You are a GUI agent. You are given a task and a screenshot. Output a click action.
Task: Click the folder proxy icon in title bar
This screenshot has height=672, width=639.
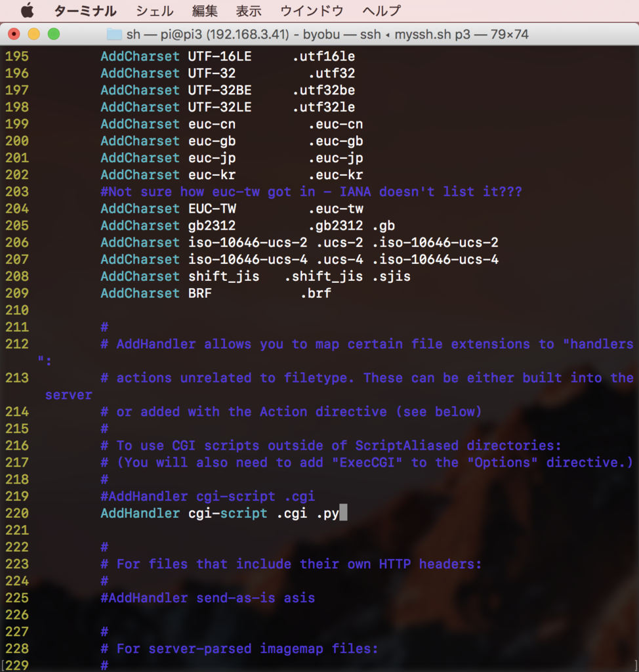tap(114, 34)
